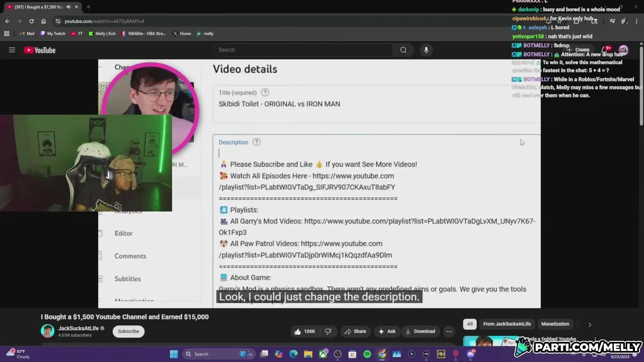This screenshot has height=362, width=644.
Task: Subscribe to JackSucksAtLife
Action: pos(128,331)
